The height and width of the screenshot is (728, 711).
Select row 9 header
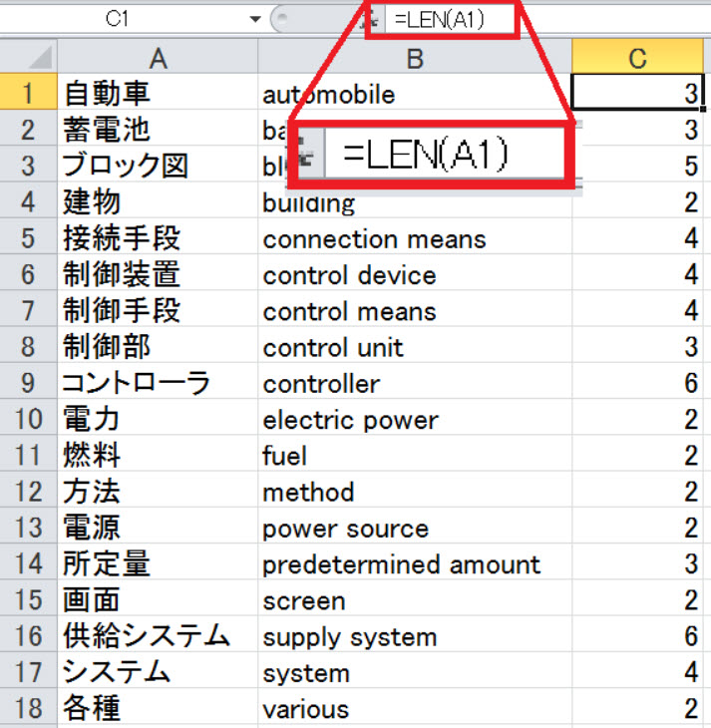pyautogui.click(x=28, y=384)
